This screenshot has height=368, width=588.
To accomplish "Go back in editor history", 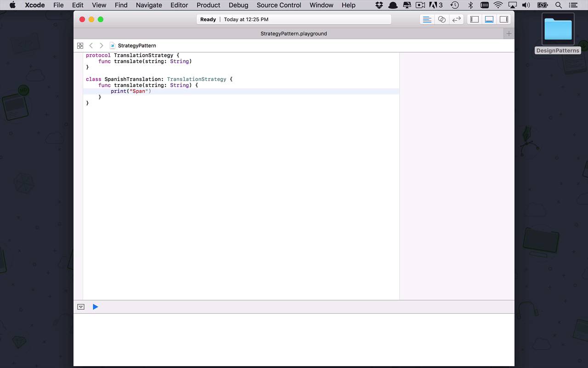I will 91,46.
